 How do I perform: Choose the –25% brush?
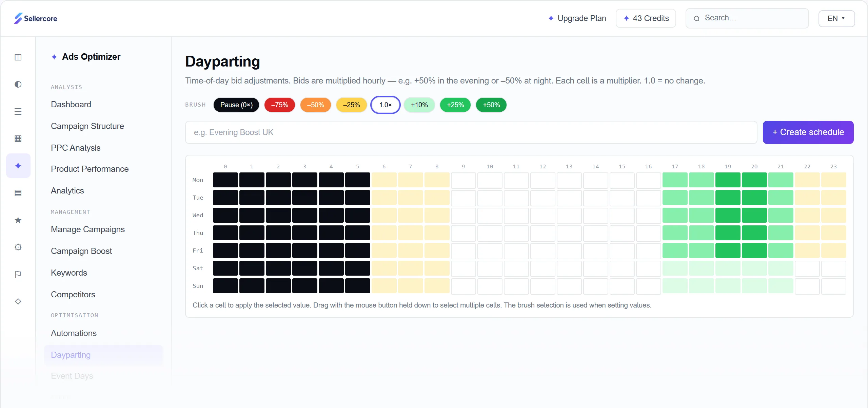tap(352, 105)
